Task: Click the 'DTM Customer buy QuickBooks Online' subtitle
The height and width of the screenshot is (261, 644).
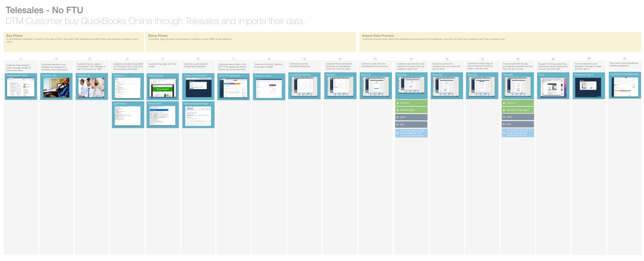Action: click(155, 21)
